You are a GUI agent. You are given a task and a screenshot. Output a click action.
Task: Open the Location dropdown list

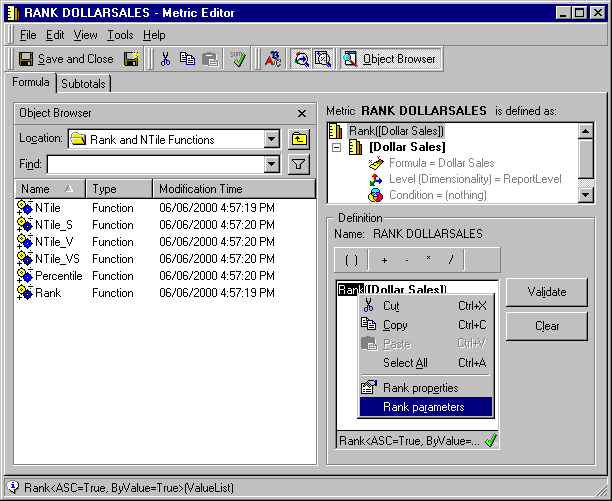[271, 139]
